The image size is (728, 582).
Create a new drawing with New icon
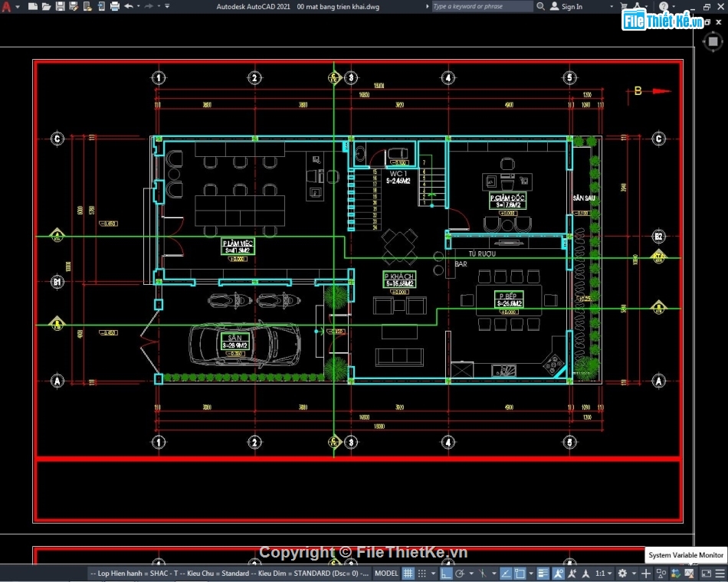point(33,6)
